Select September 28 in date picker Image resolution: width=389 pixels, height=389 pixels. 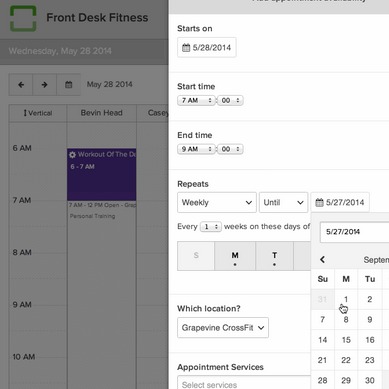click(322, 380)
